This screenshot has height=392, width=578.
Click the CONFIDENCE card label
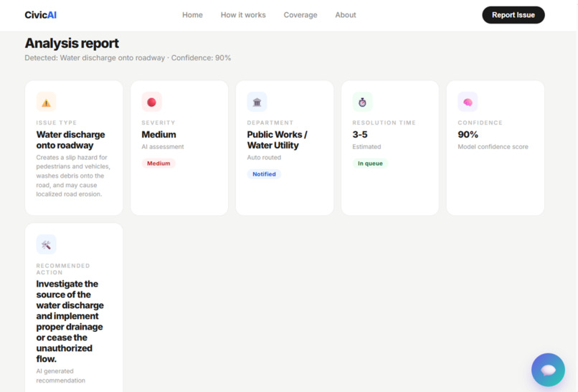pos(480,123)
